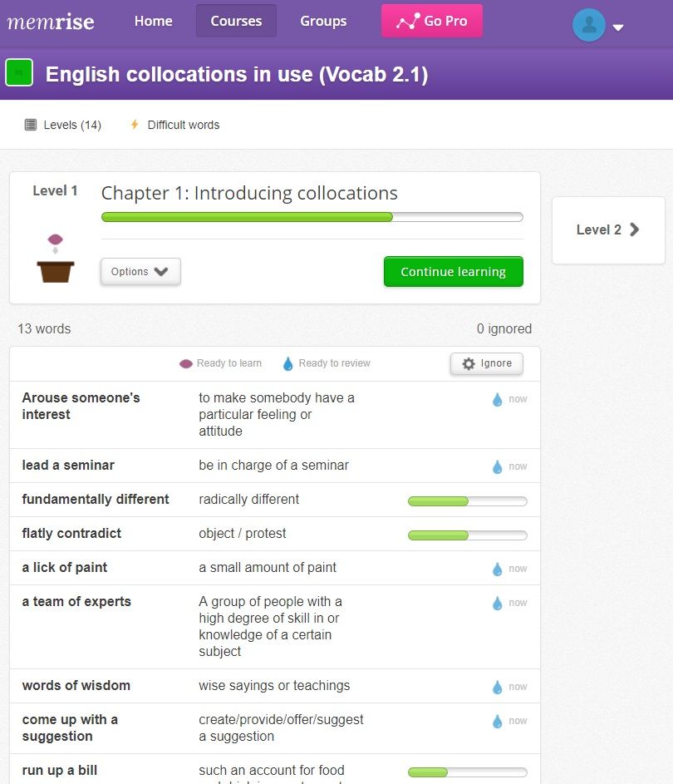Click the green course thumbnail icon
673x784 pixels.
click(19, 73)
